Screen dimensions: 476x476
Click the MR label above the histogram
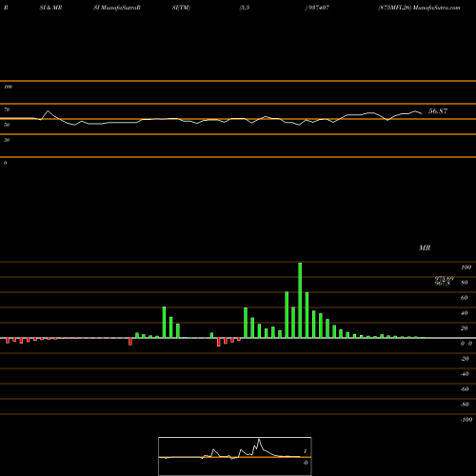tap(425, 248)
